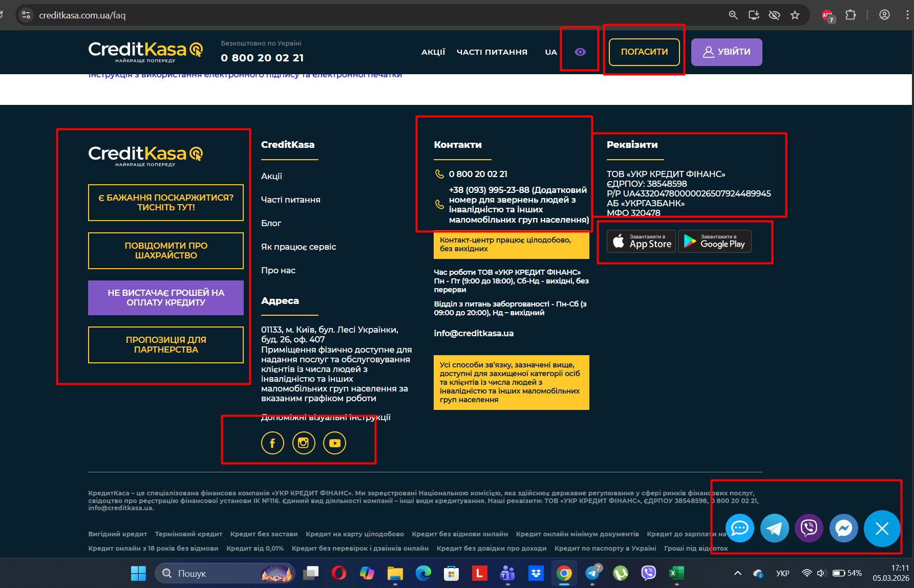Open the clock and date in system tray
The image size is (914, 588).
[x=891, y=573]
